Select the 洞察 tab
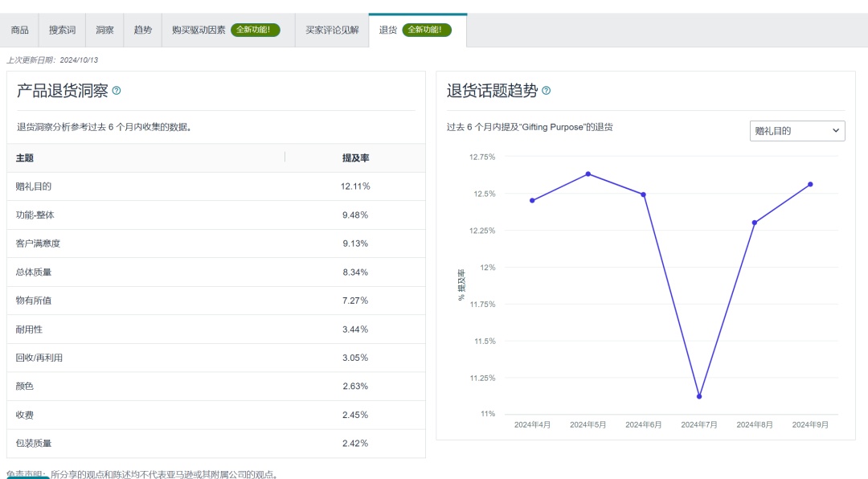 pyautogui.click(x=104, y=30)
